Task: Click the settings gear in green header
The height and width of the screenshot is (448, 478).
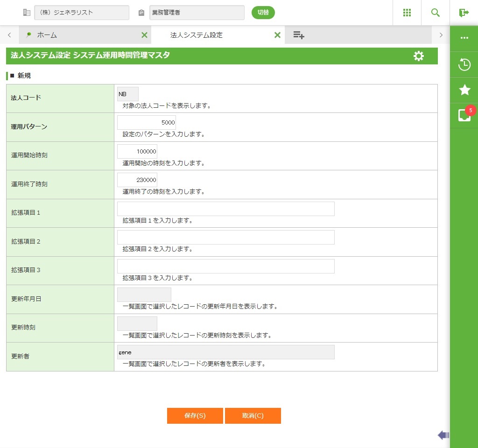Action: (x=419, y=56)
